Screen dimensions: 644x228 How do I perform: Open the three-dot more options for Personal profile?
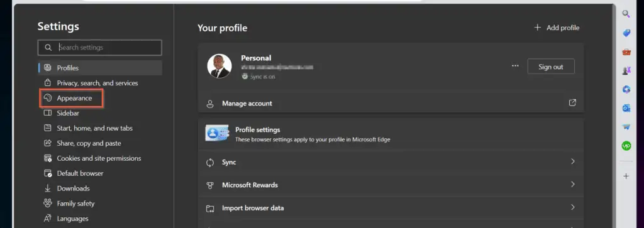(x=515, y=66)
